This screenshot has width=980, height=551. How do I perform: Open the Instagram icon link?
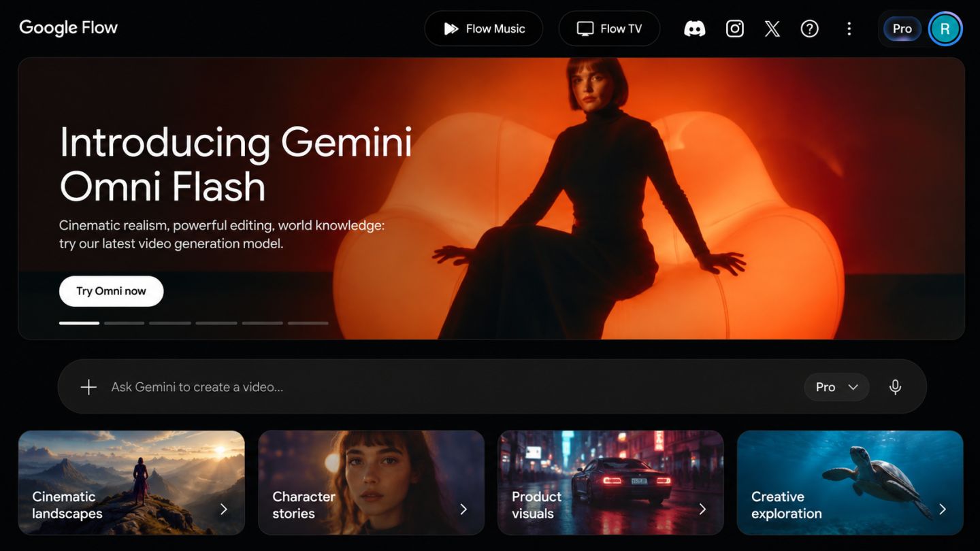(x=734, y=29)
